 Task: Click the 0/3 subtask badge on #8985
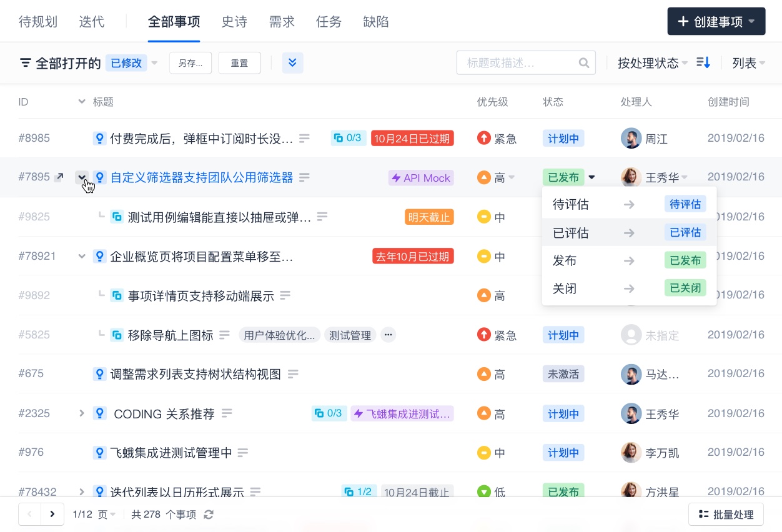tap(348, 138)
